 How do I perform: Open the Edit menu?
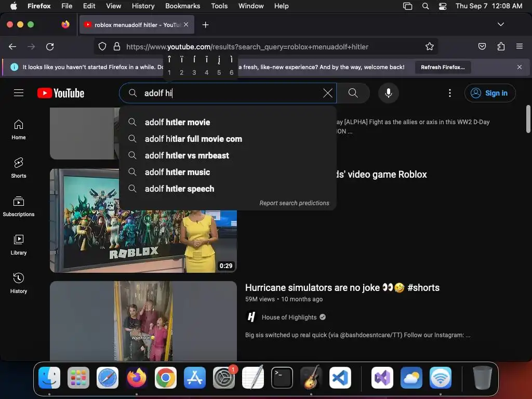coord(89,6)
